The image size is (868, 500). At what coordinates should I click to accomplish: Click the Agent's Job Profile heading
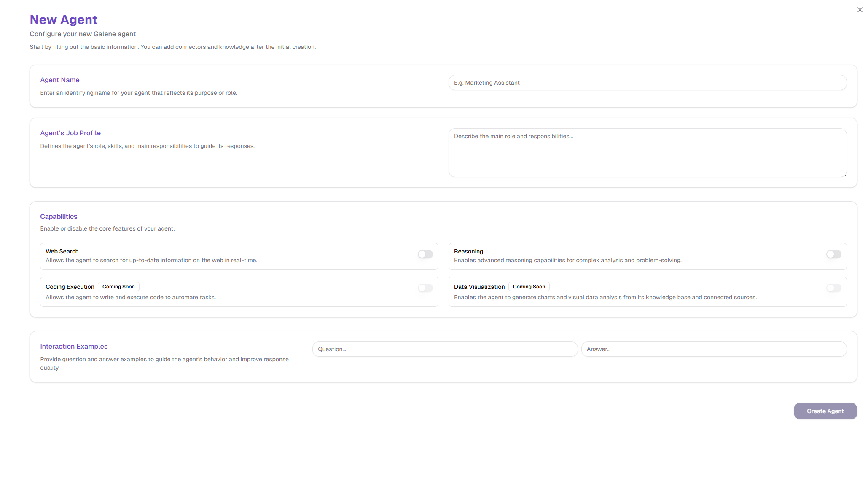pyautogui.click(x=70, y=133)
